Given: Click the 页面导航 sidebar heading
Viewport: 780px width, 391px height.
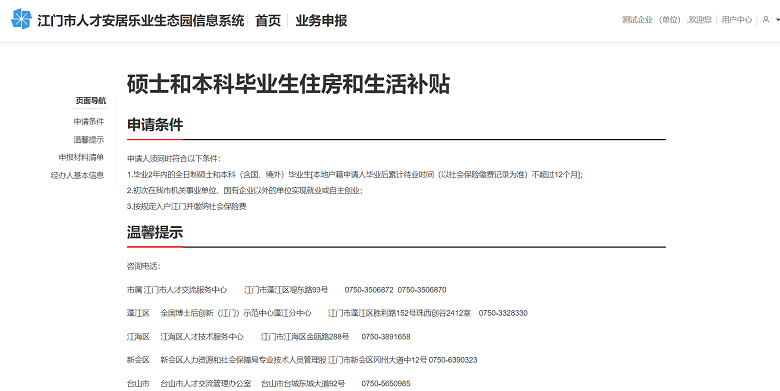Looking at the screenshot, I should pyautogui.click(x=91, y=100).
